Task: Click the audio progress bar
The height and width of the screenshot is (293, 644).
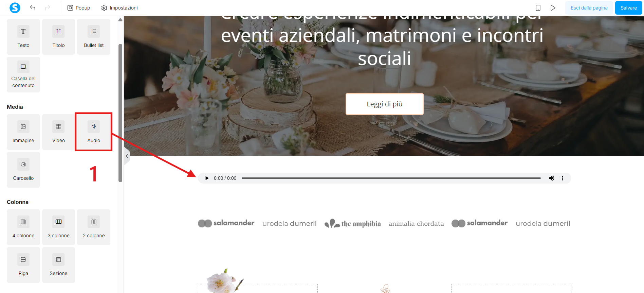Action: click(391, 178)
